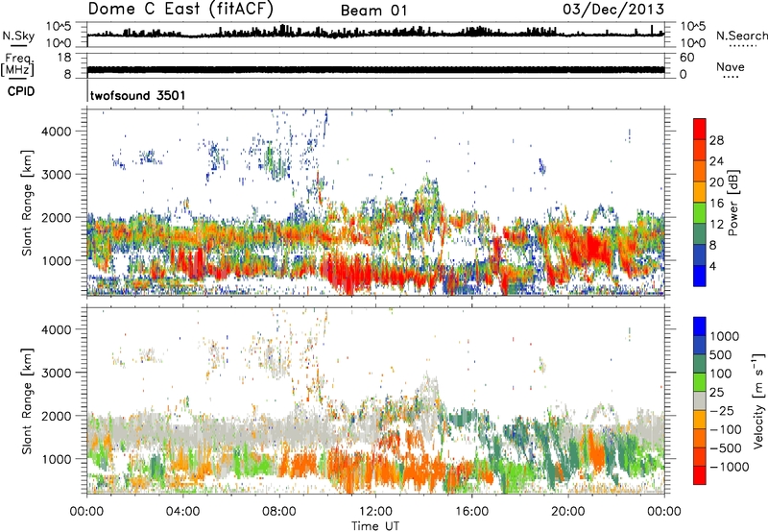Click the light green Power colorbar segment near 16
This screenshot has height=532, width=768.
click(700, 212)
